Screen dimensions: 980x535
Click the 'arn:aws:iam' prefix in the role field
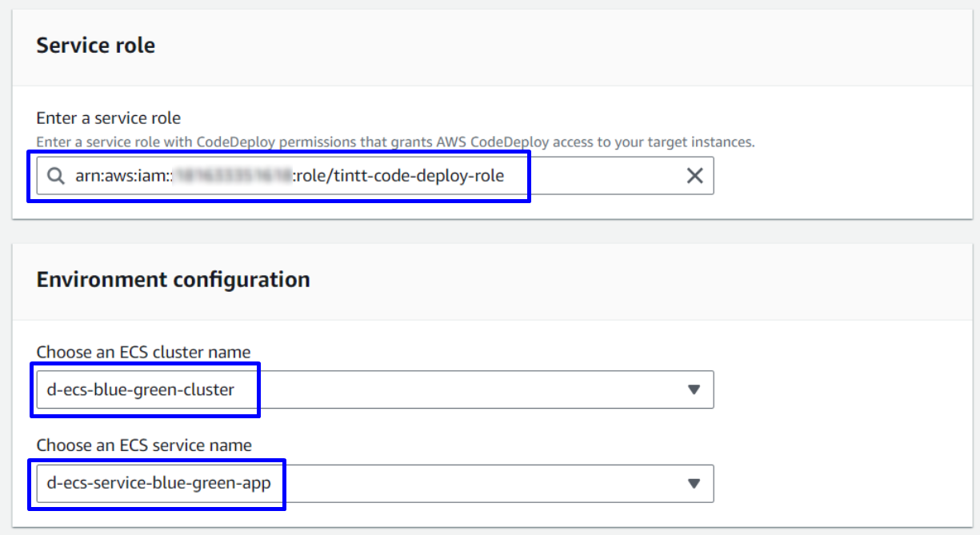tap(120, 176)
